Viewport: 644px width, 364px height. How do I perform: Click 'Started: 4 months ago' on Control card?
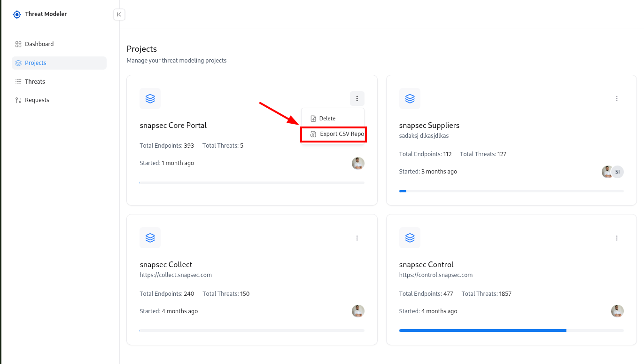coord(428,311)
